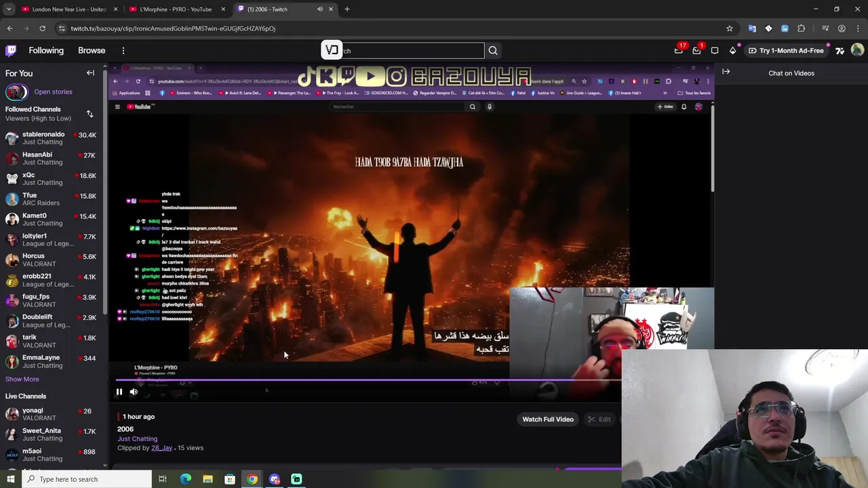
Task: Open yonaql live channel
Action: click(x=52, y=415)
